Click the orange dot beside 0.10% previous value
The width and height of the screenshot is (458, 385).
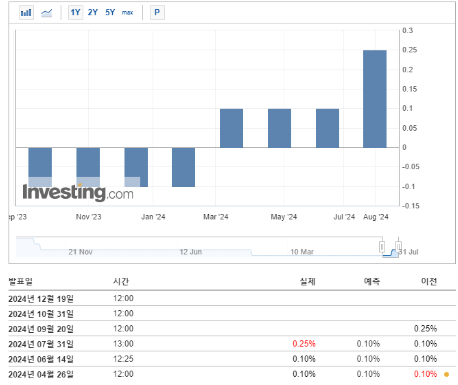pyautogui.click(x=446, y=374)
